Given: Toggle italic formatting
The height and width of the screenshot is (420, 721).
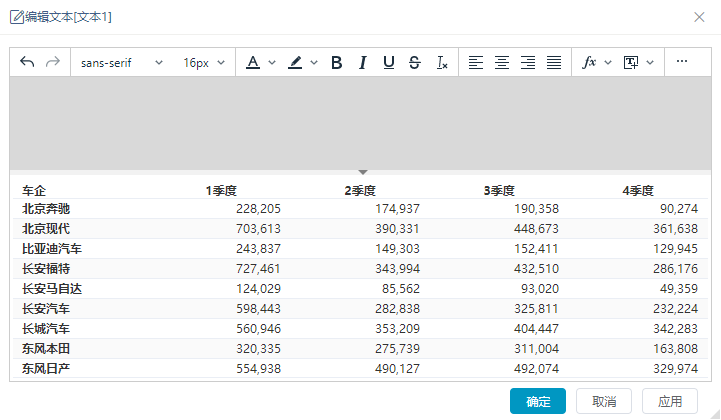Looking at the screenshot, I should tap(363, 62).
